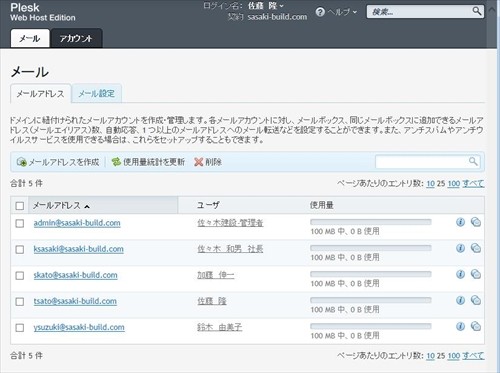The height and width of the screenshot is (373, 500).
Task: Set bottom pager entries per page to 10
Action: pyautogui.click(x=430, y=356)
